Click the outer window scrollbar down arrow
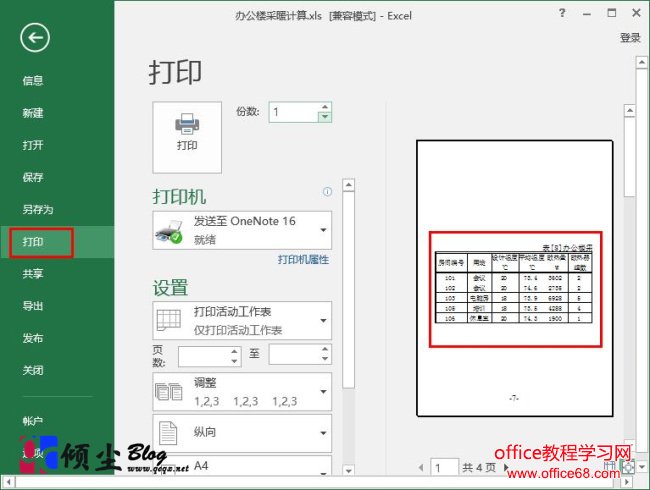This screenshot has width=650, height=490. tap(642, 467)
